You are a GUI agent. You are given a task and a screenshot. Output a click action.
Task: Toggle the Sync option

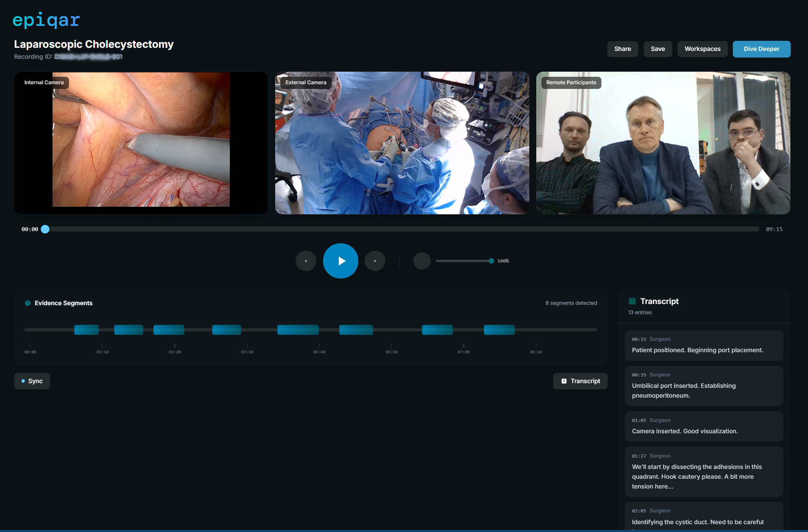32,381
